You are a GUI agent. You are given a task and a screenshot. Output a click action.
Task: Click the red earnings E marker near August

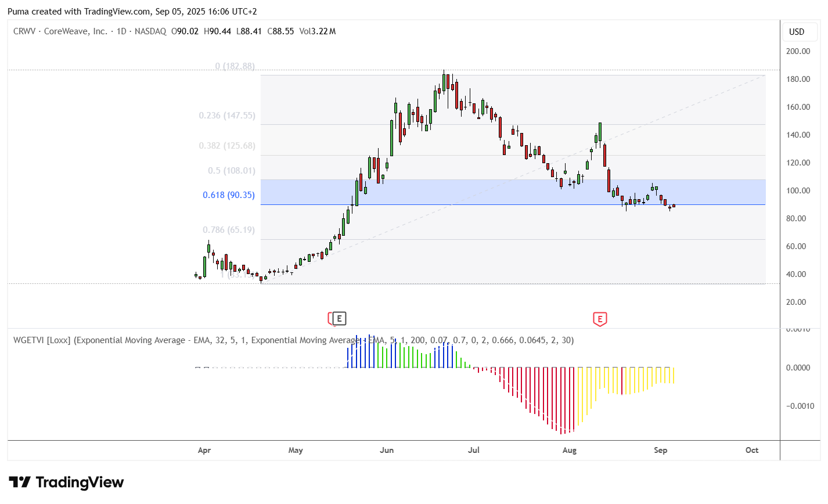pos(600,319)
